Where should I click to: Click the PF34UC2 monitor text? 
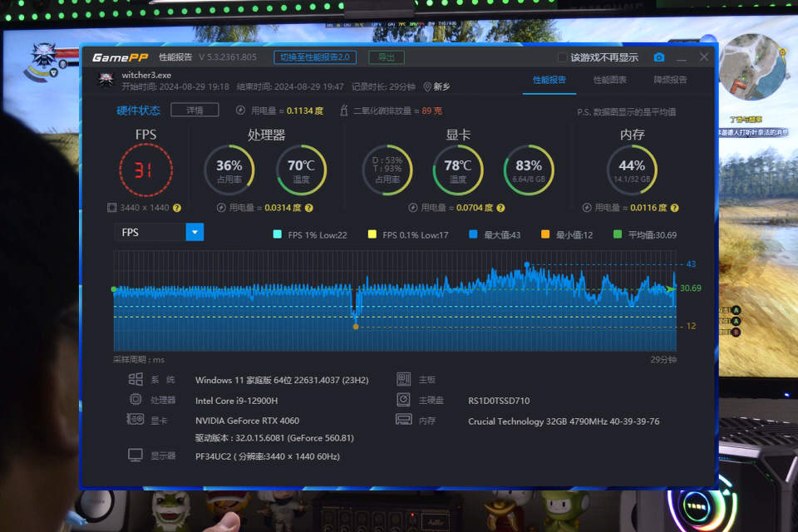tap(268, 456)
